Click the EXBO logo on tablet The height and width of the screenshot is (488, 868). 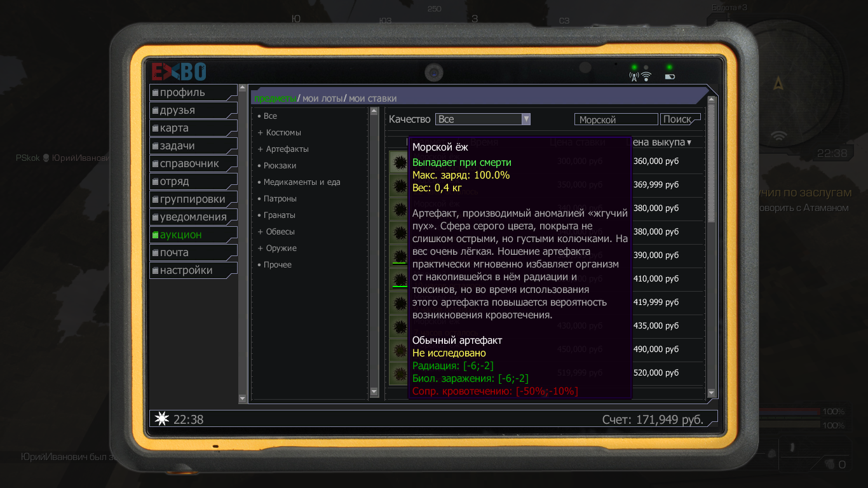179,71
